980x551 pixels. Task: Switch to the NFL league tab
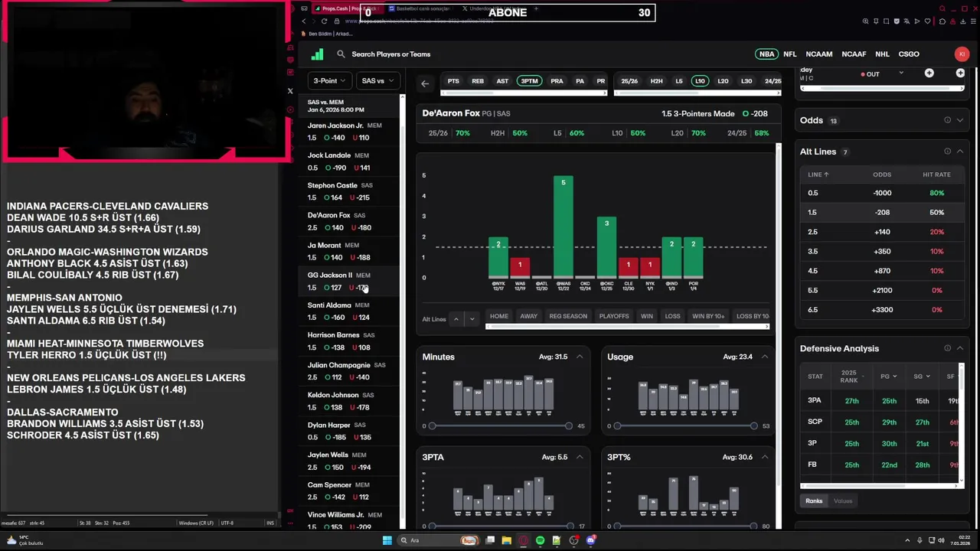pyautogui.click(x=790, y=54)
